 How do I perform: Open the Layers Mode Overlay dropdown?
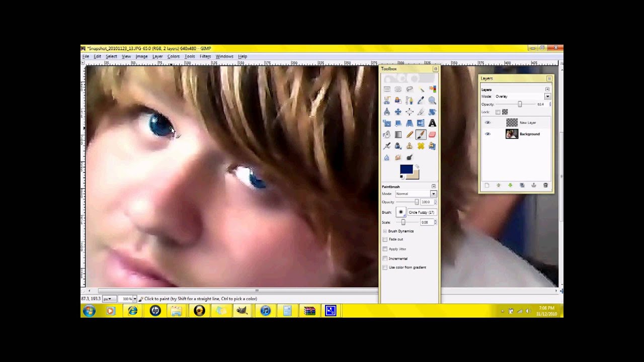click(x=523, y=97)
